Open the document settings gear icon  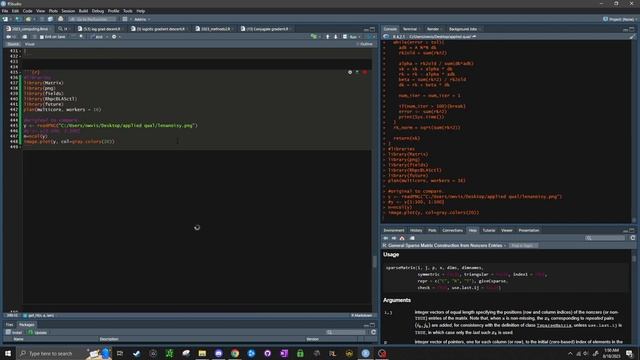point(114,37)
